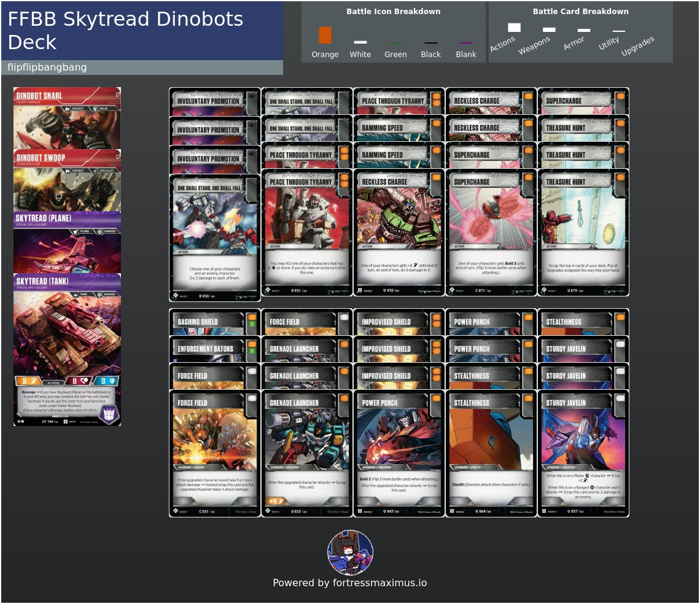
Task: Click the green battle pip on Enforcement Batons
Action: (x=252, y=351)
